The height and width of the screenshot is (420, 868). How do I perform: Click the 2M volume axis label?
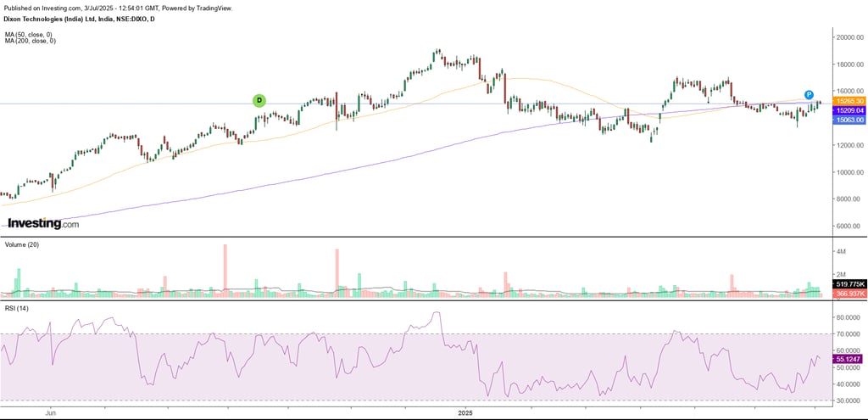841,275
